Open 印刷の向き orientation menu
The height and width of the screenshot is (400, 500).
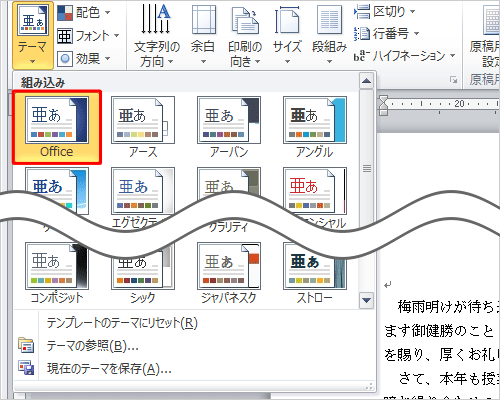tap(245, 35)
